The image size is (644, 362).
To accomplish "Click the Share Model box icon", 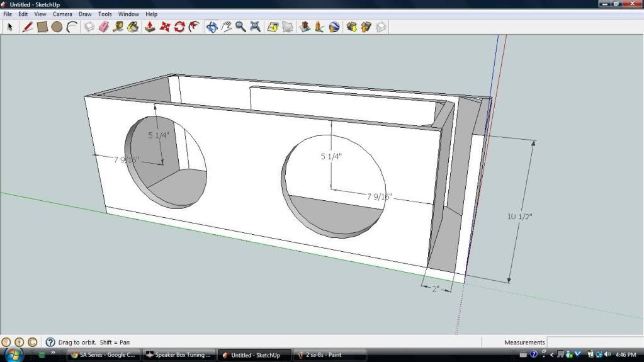I will pos(366,27).
